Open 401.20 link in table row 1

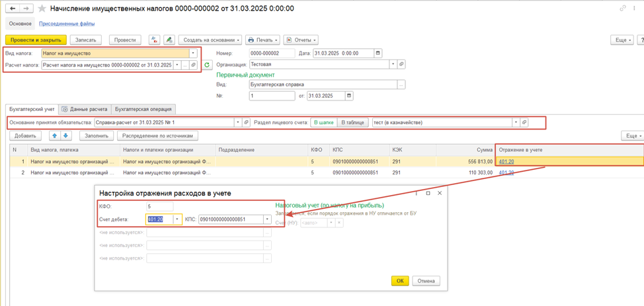(506, 161)
